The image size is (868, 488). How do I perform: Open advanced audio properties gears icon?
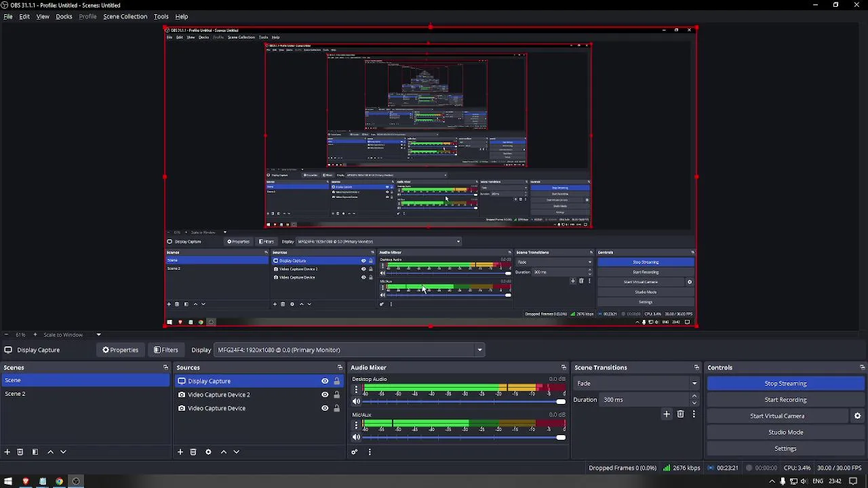click(354, 452)
